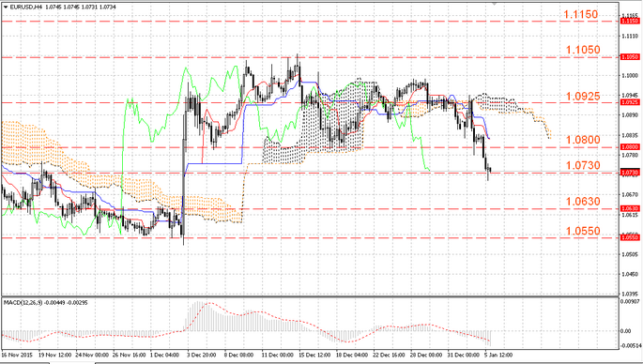Click the red 1.1150 price axis tag
This screenshot has width=643, height=364.
[630, 21]
